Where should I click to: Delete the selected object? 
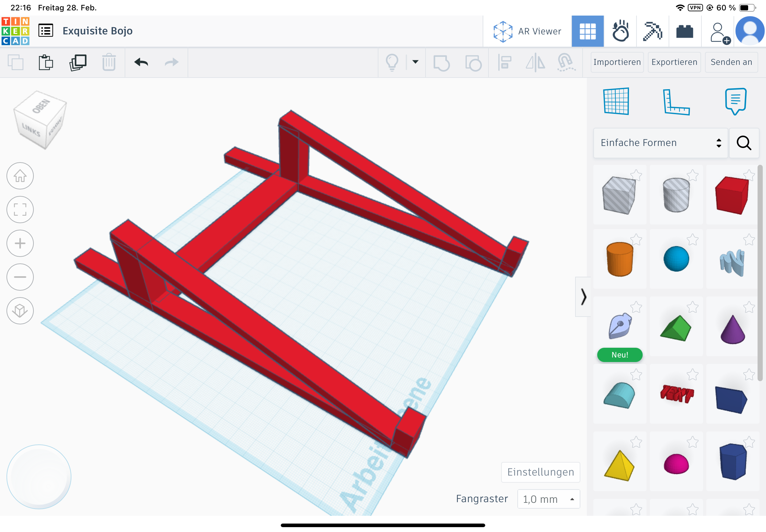[x=109, y=62]
